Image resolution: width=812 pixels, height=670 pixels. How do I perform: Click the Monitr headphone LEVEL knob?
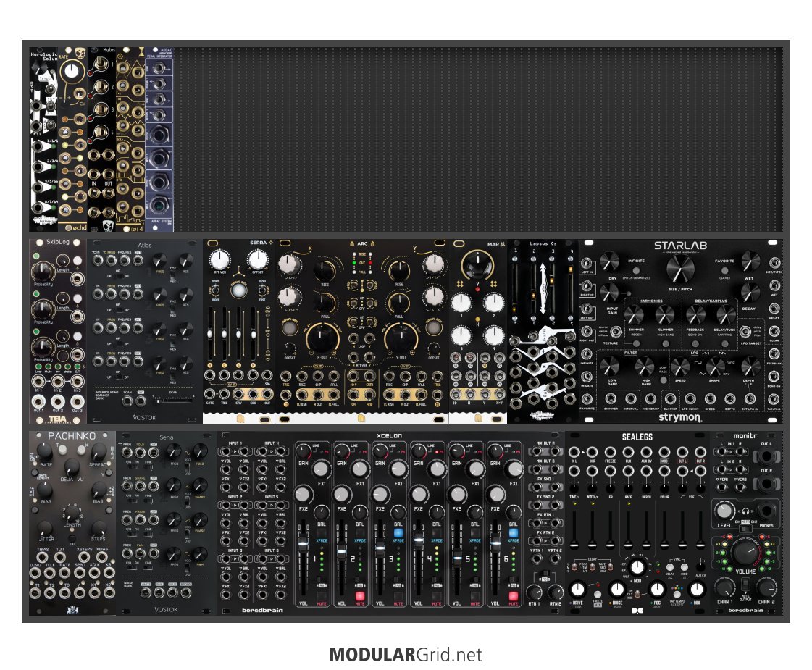click(x=724, y=511)
